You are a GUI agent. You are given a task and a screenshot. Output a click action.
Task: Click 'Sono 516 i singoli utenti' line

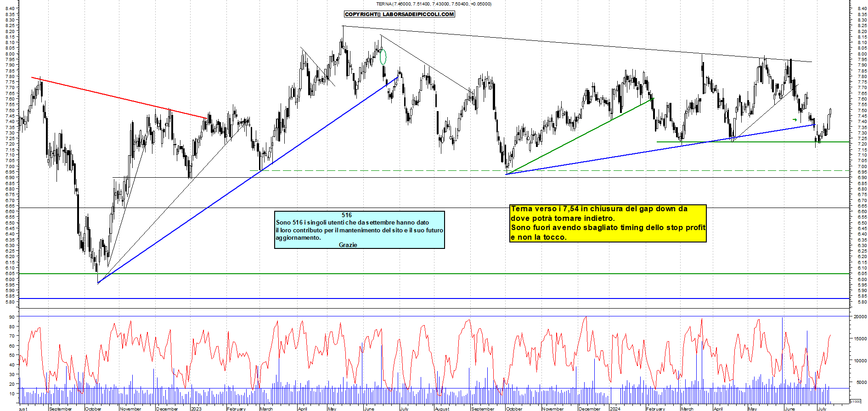(x=352, y=223)
